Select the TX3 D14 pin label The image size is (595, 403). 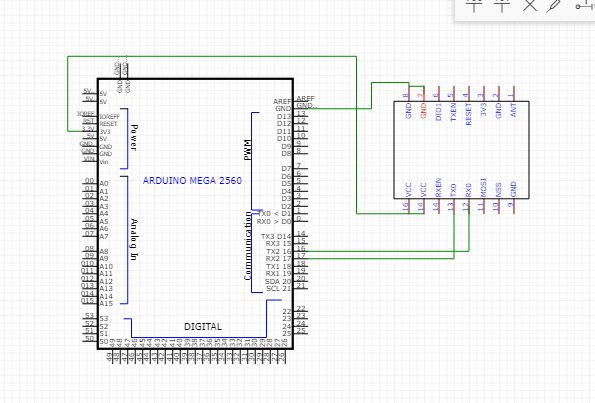[x=276, y=236]
